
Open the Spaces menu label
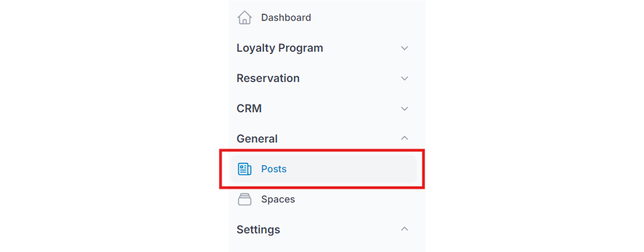278,199
